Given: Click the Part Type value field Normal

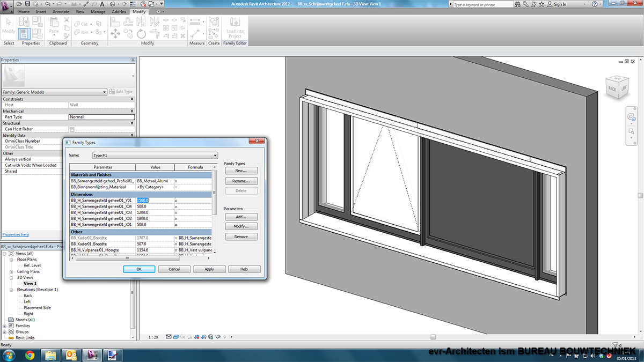Looking at the screenshot, I should (101, 117).
